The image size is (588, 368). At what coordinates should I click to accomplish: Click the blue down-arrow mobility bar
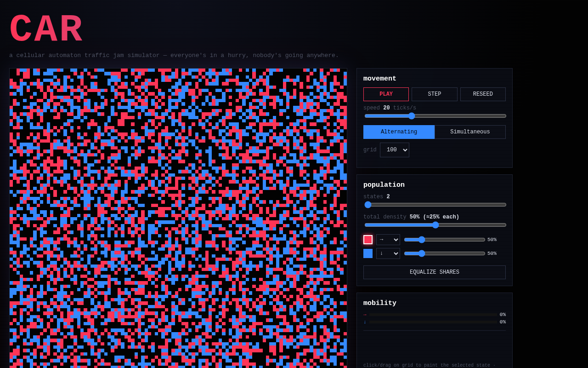pos(433,322)
